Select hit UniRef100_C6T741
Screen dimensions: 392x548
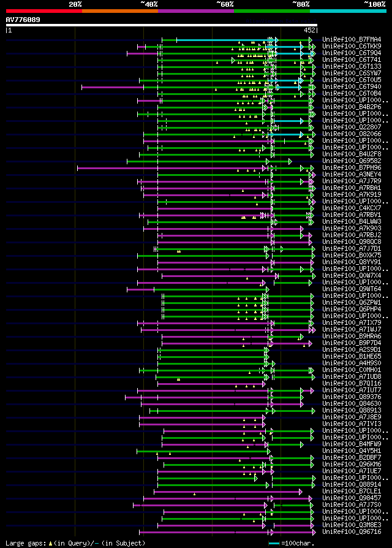pyautogui.click(x=352, y=59)
